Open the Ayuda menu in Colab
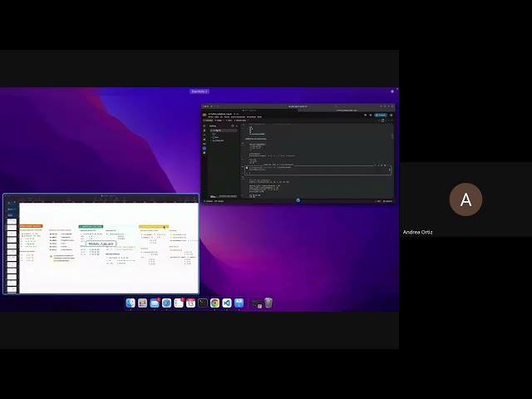The image size is (532, 399). click(x=259, y=116)
